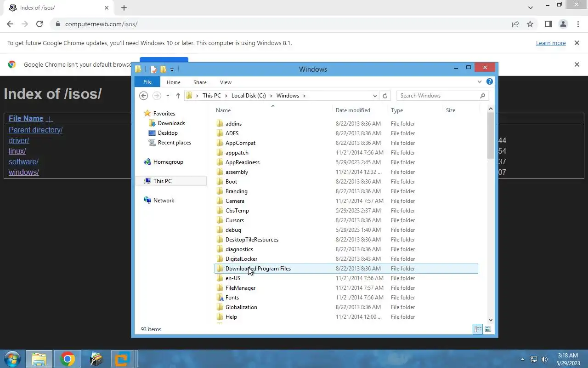Refresh the Windows folder view

point(385,96)
